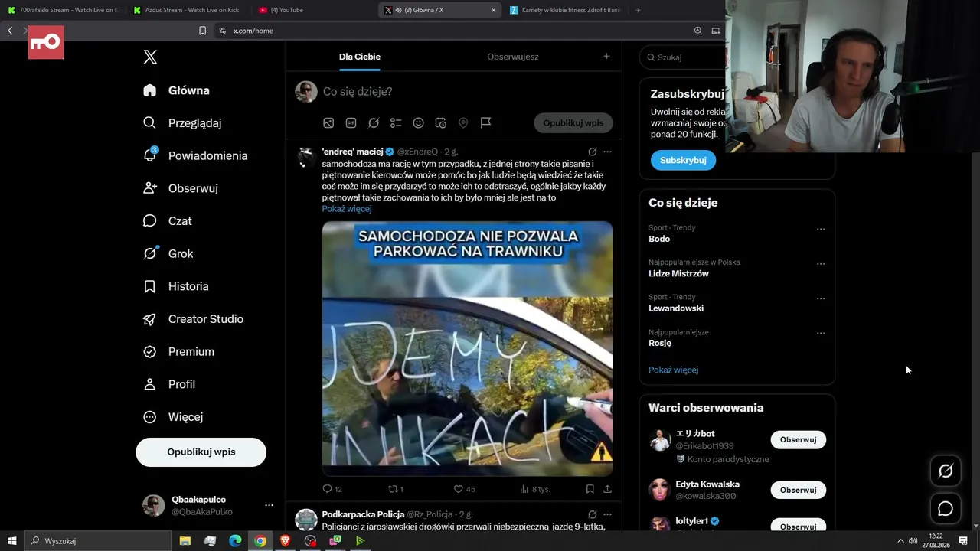Add a GIF to the post

(351, 123)
